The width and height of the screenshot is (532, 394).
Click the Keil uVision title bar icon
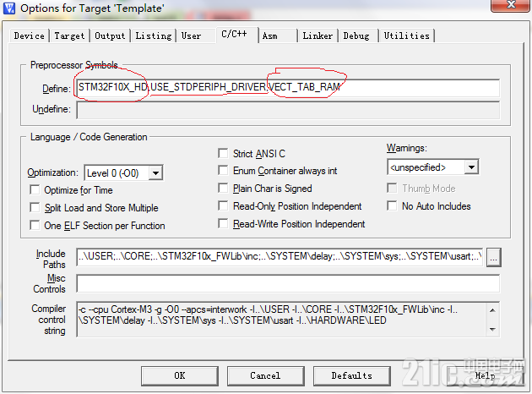pyautogui.click(x=9, y=8)
